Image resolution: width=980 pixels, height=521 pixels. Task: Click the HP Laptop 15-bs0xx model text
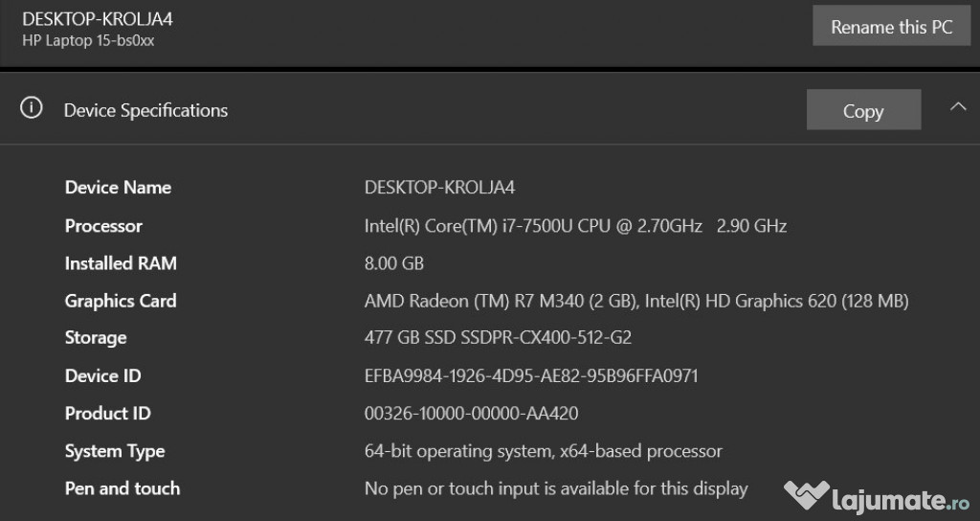88,40
